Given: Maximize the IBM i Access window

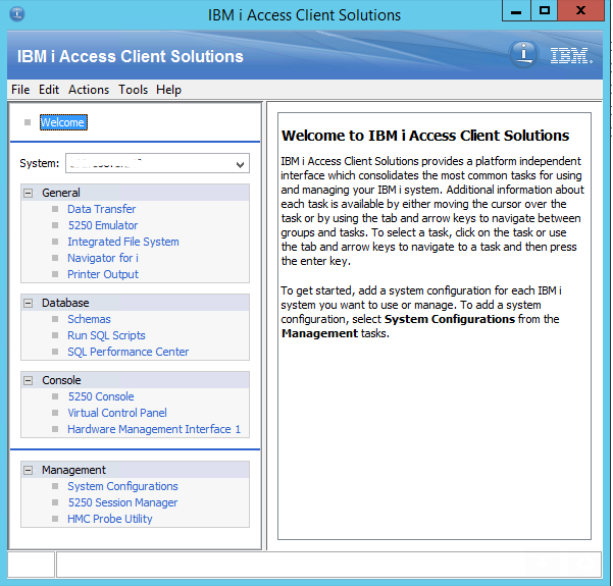Looking at the screenshot, I should (x=544, y=11).
